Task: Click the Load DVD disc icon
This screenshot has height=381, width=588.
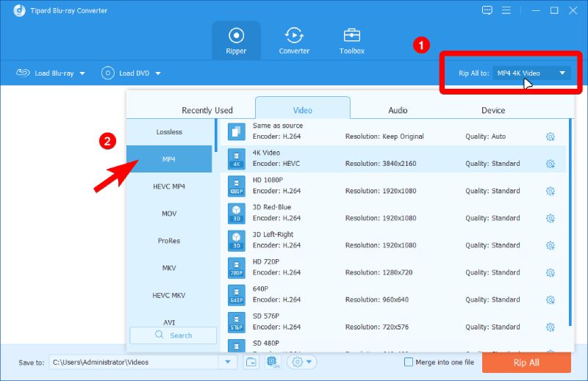Action: (x=107, y=73)
